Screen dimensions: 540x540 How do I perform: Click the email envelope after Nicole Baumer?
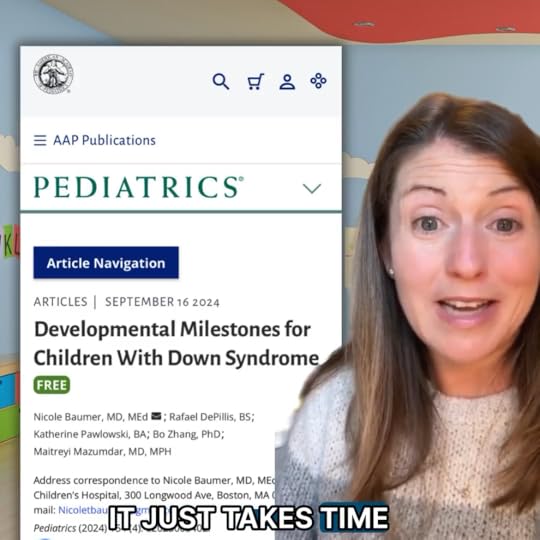(x=156, y=416)
